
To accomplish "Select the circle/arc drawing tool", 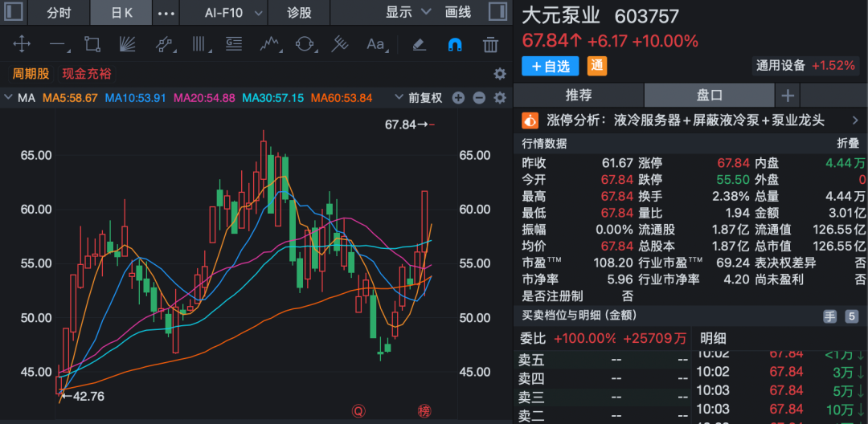I will [305, 43].
